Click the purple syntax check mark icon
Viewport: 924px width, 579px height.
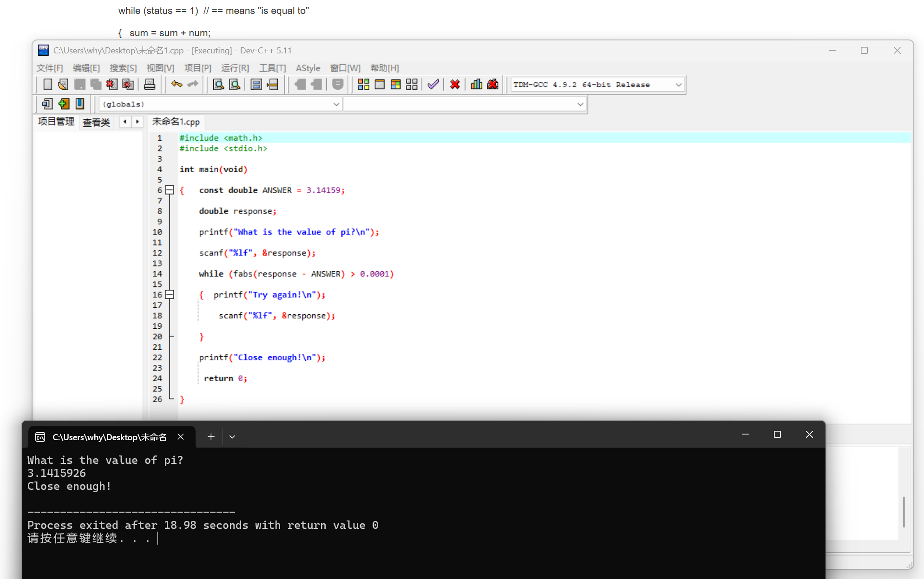[433, 85]
